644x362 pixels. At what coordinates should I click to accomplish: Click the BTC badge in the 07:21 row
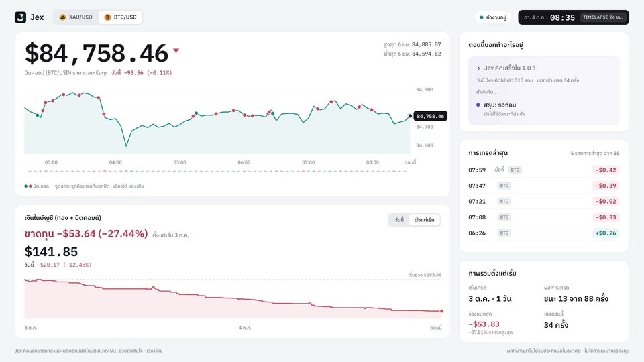504,201
